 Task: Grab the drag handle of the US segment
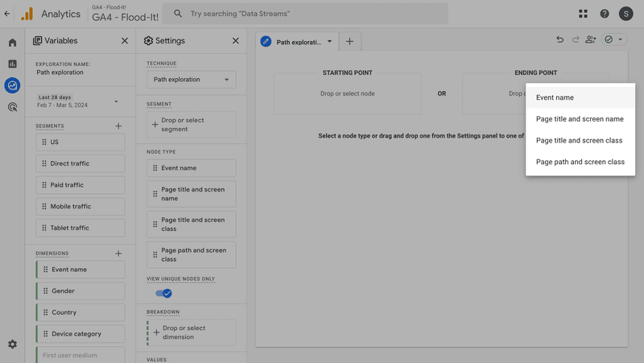[x=44, y=142]
